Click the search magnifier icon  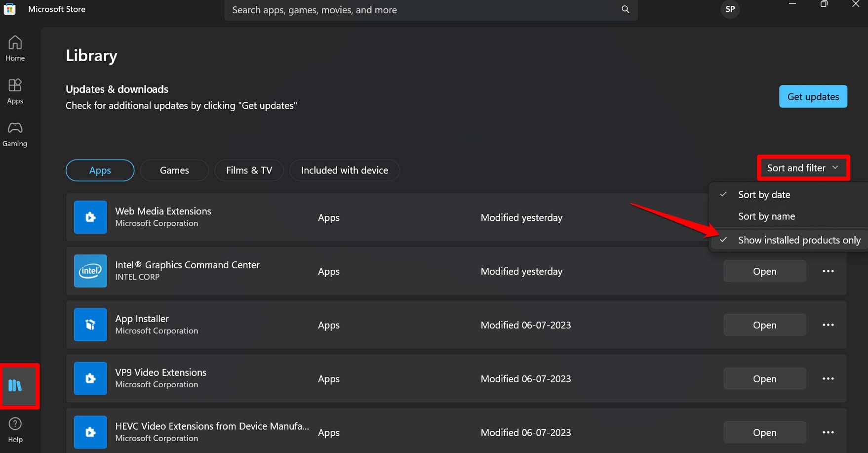(625, 9)
